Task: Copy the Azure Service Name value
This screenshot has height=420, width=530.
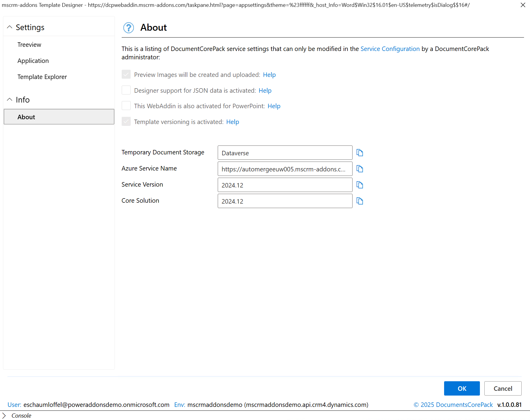Action: (360, 169)
